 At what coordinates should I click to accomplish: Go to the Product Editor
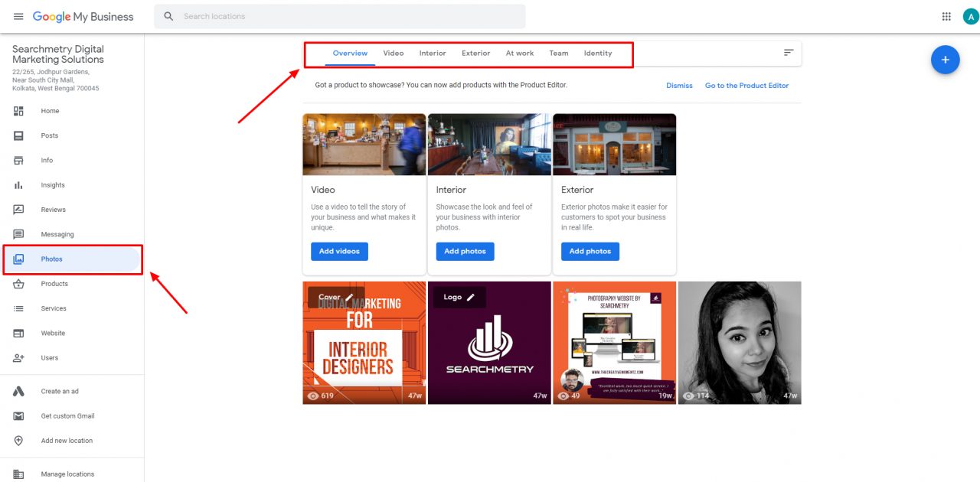click(746, 86)
